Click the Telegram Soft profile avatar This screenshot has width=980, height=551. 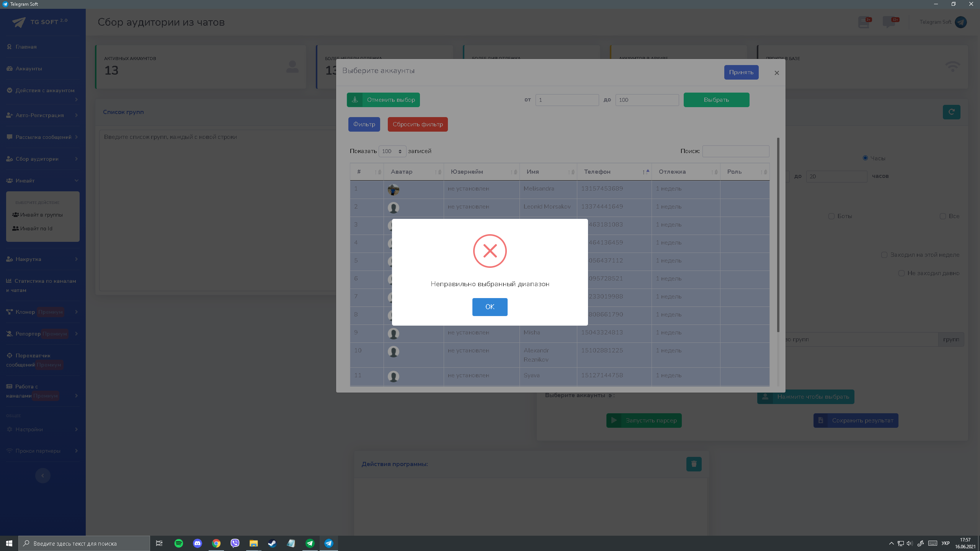pyautogui.click(x=960, y=22)
